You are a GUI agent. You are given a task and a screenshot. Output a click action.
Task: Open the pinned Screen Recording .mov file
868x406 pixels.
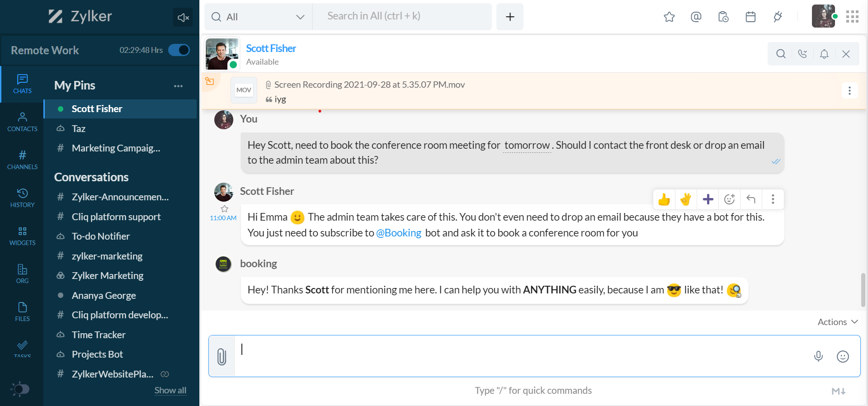(369, 85)
